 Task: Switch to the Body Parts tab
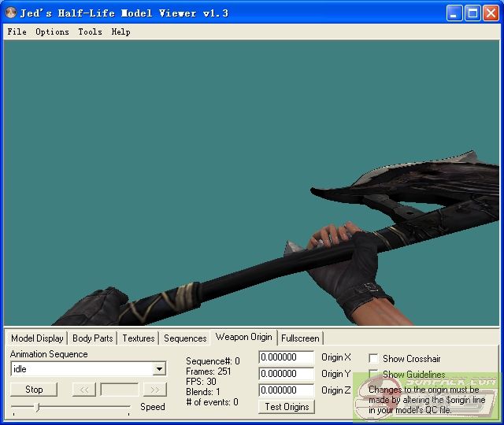coord(92,338)
